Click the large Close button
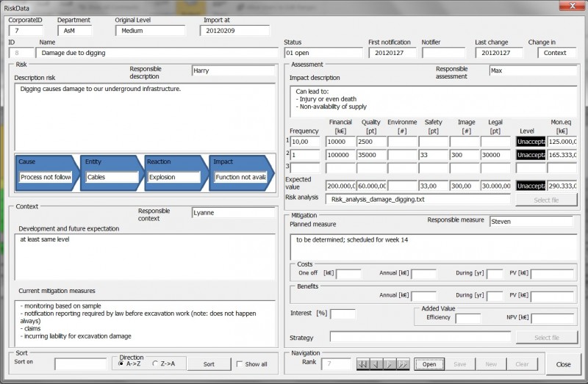 pyautogui.click(x=563, y=364)
